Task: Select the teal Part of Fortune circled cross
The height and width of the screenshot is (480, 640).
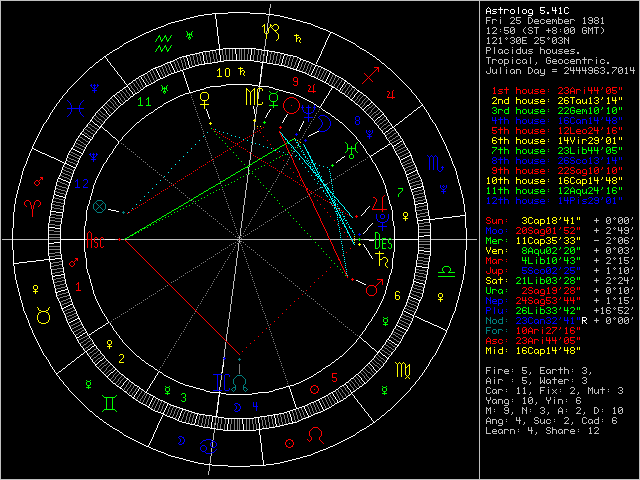Action: (99, 206)
